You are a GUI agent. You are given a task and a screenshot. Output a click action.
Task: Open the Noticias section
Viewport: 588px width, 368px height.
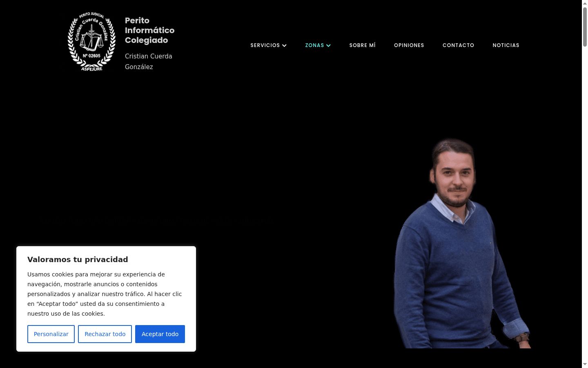click(506, 45)
